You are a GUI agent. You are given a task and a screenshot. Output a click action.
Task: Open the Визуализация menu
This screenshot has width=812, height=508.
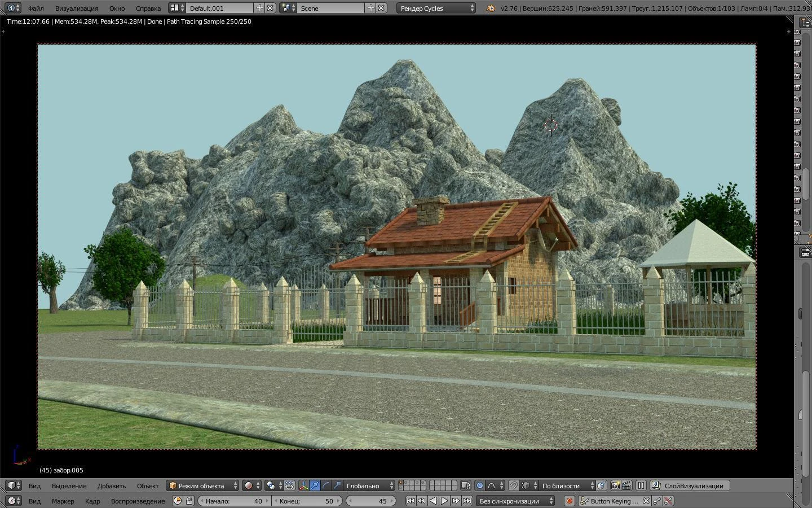[x=77, y=8]
